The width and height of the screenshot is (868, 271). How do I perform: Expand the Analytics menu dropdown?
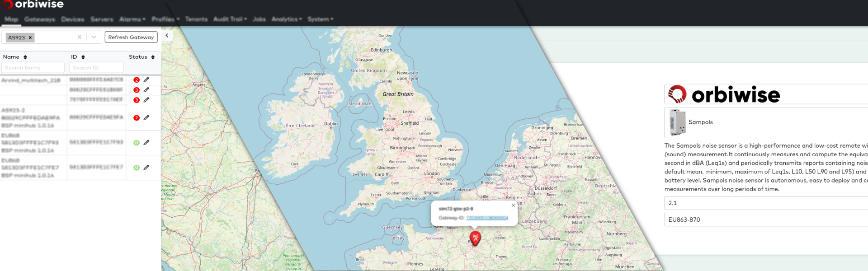click(287, 19)
